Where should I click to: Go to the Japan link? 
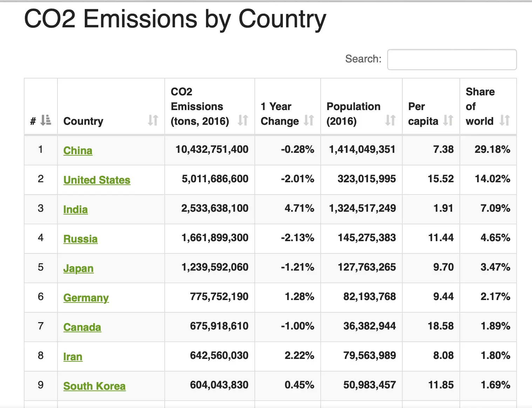coord(78,268)
